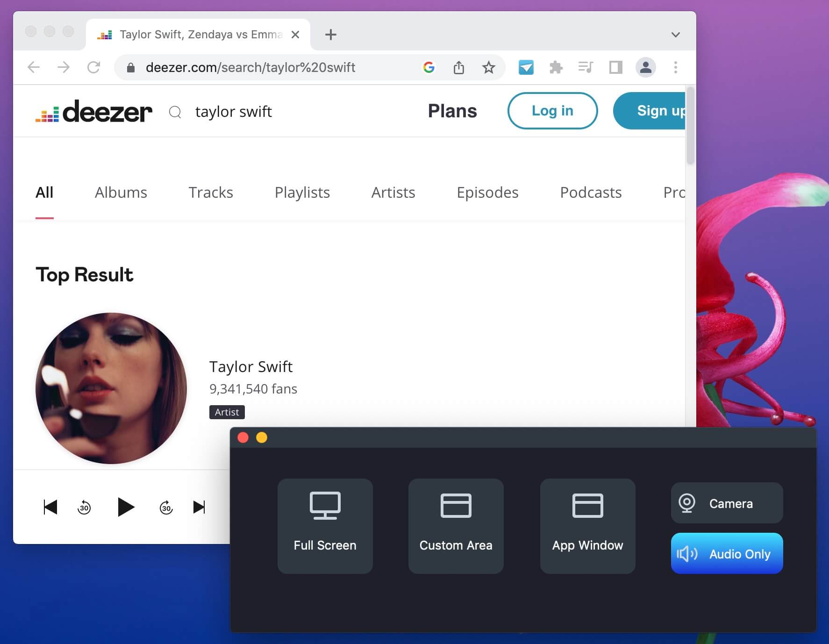Choose Full Screen recording mode
The image size is (829, 644).
[325, 526]
